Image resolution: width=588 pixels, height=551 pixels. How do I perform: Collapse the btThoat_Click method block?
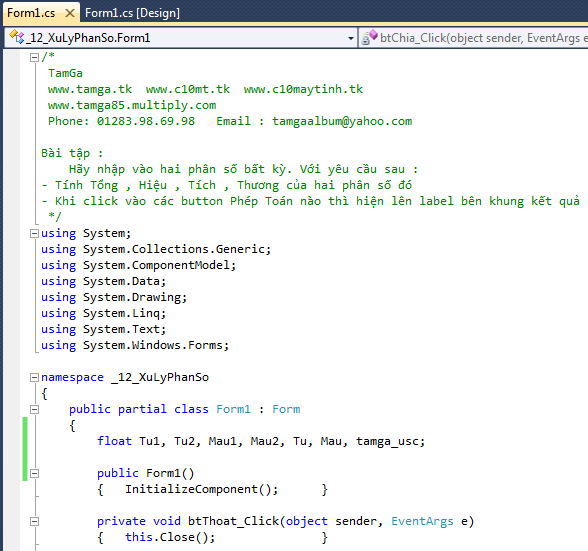click(x=34, y=521)
